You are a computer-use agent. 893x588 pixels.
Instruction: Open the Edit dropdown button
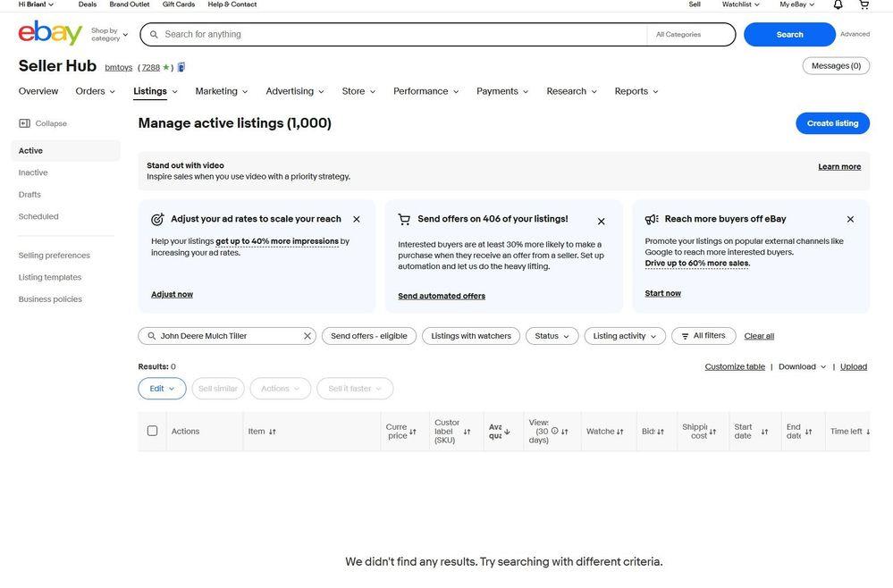(162, 388)
